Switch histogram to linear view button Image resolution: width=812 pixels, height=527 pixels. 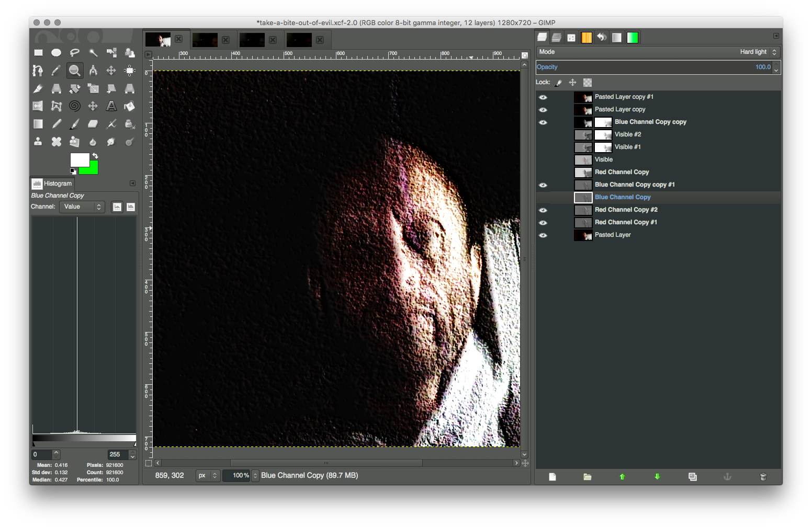[117, 207]
